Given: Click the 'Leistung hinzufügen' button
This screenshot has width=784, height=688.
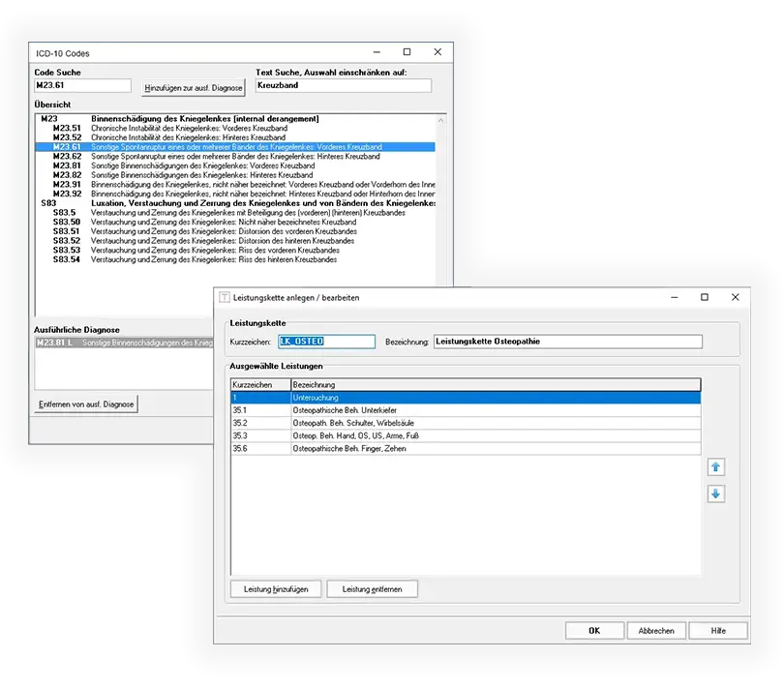Looking at the screenshot, I should point(276,588).
